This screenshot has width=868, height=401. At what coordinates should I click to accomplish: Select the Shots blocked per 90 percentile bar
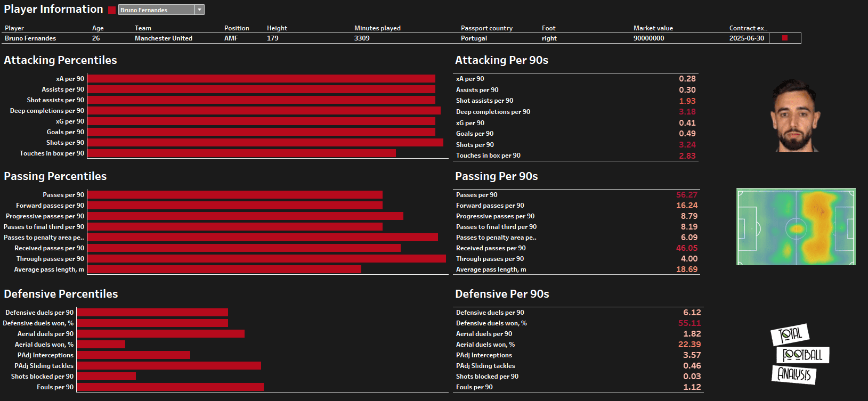(x=106, y=377)
